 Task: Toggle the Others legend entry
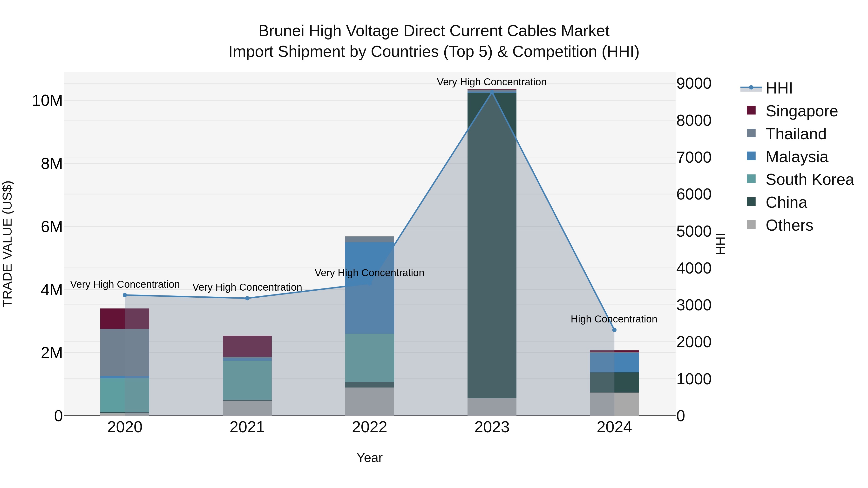click(780, 225)
